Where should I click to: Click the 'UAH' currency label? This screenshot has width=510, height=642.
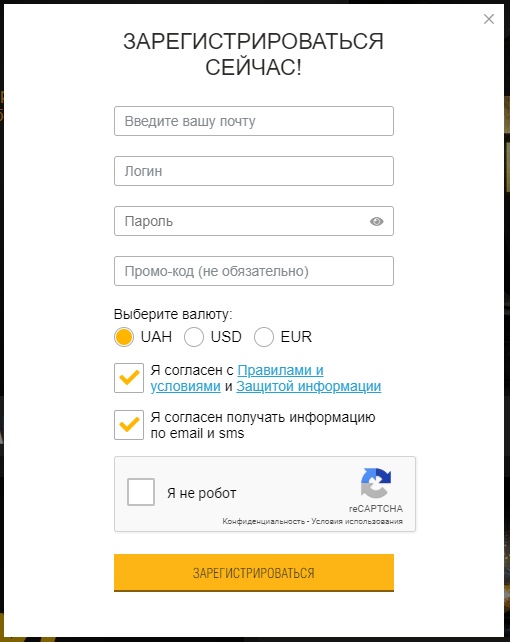click(x=156, y=337)
